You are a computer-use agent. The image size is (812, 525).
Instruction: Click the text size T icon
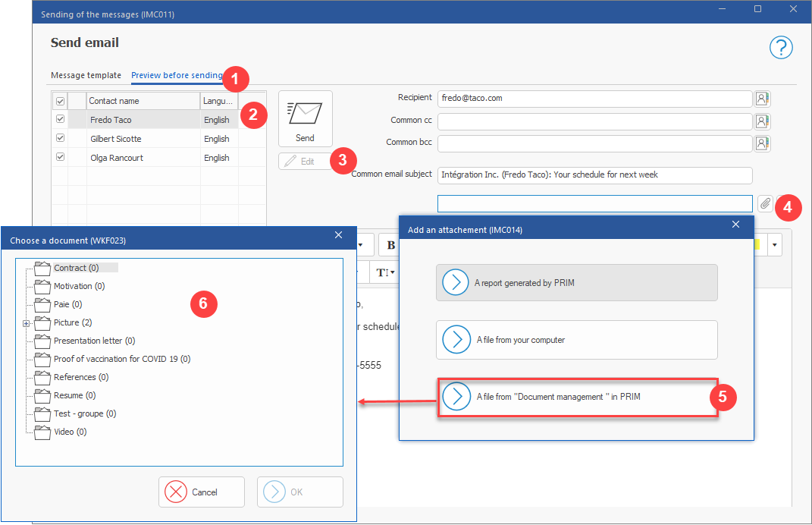(x=385, y=272)
